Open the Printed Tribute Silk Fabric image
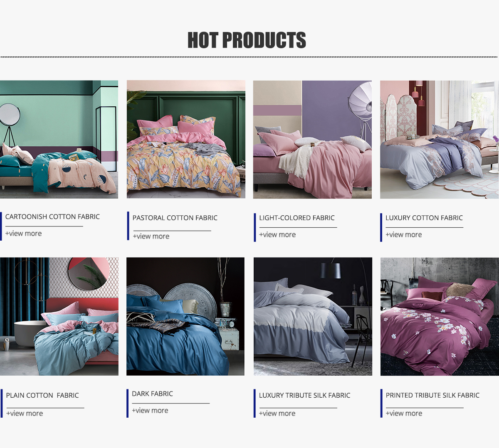 pos(440,316)
